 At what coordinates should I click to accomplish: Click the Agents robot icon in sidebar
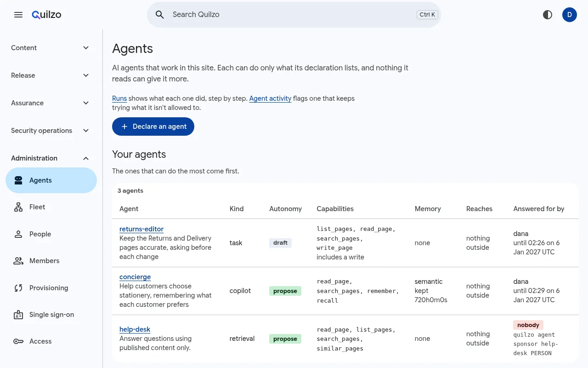click(18, 180)
